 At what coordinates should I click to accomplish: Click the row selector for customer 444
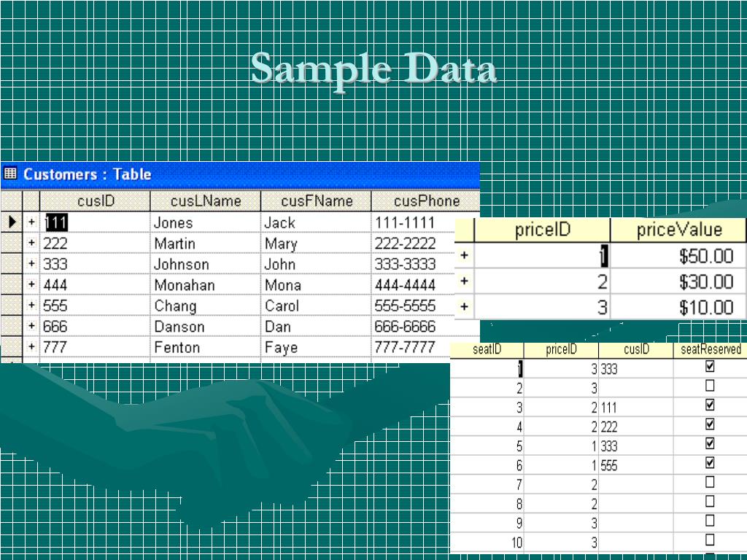pyautogui.click(x=12, y=284)
